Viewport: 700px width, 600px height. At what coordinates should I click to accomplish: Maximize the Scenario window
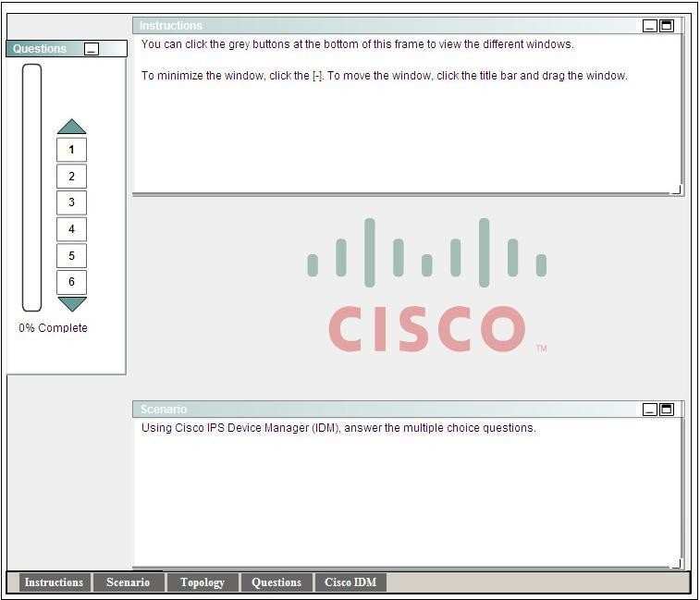pyautogui.click(x=667, y=410)
